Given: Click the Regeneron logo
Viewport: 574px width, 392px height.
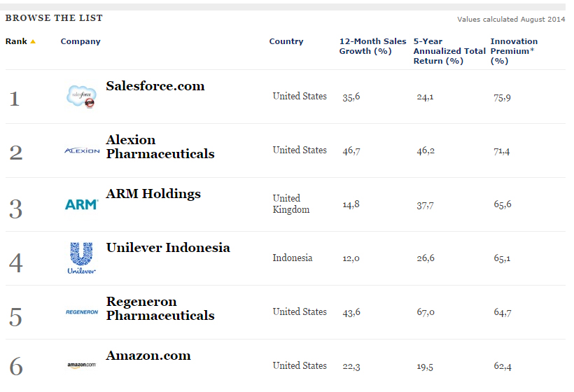Looking at the screenshot, I should (x=82, y=312).
